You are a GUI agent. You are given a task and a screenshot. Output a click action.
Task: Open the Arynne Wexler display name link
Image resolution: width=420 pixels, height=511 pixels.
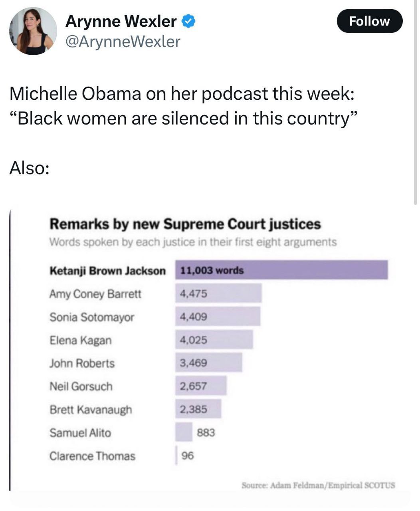pos(121,21)
